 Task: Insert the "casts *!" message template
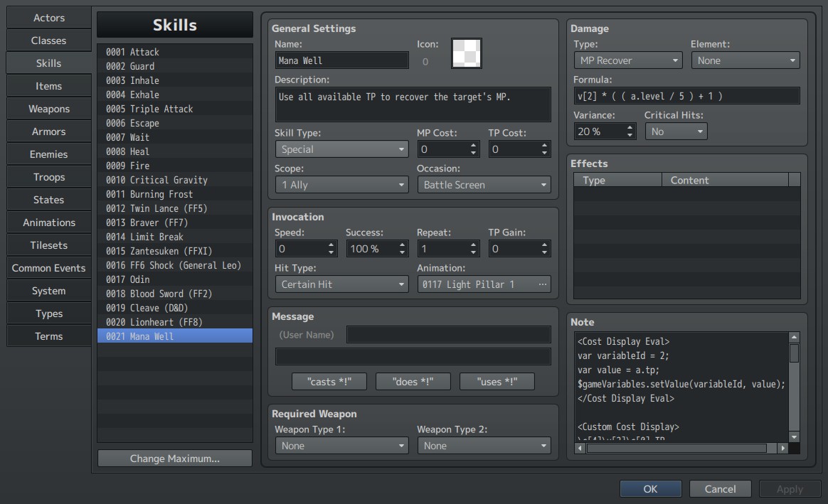click(x=329, y=382)
